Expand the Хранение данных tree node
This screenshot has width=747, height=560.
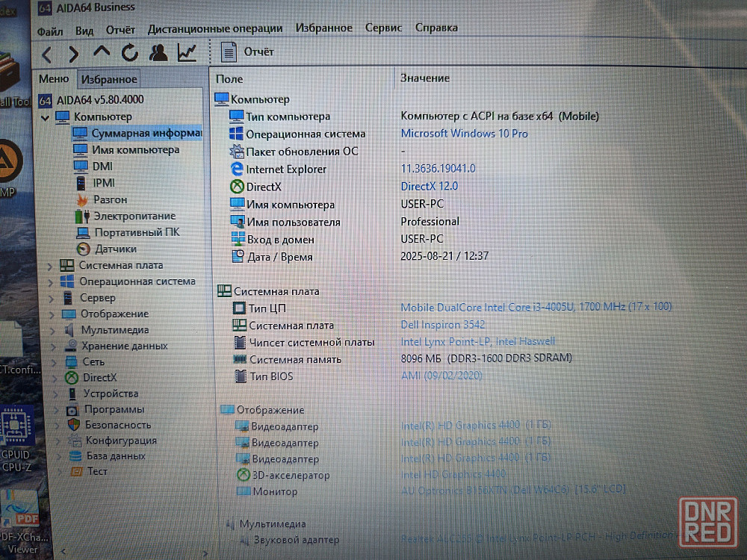point(54,346)
